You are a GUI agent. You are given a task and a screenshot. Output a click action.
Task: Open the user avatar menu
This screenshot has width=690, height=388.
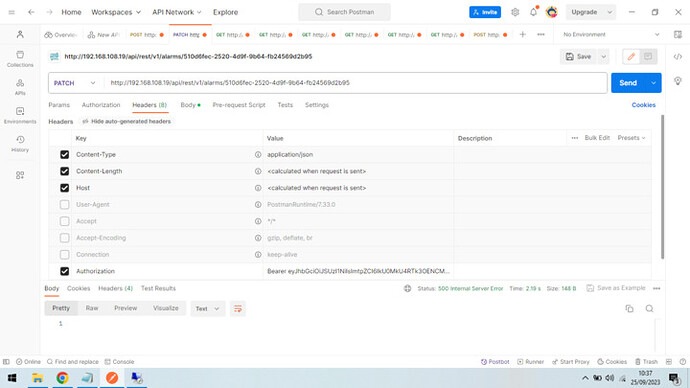coord(551,12)
